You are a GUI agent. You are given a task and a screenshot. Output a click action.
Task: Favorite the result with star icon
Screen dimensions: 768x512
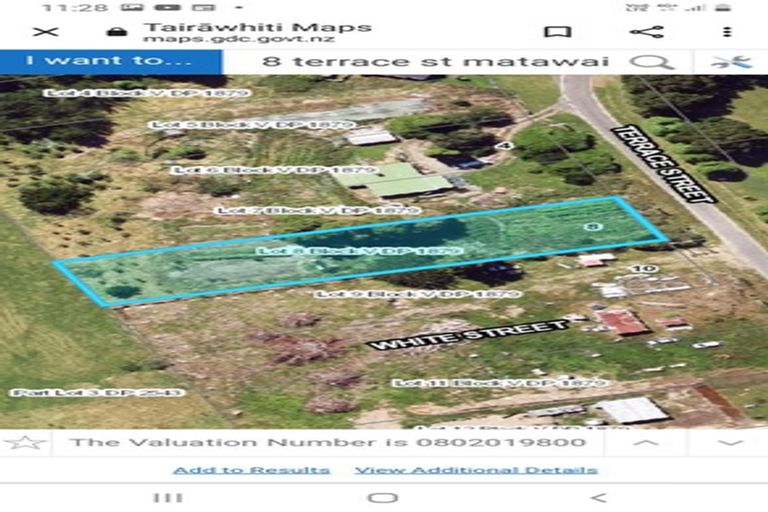(x=25, y=442)
